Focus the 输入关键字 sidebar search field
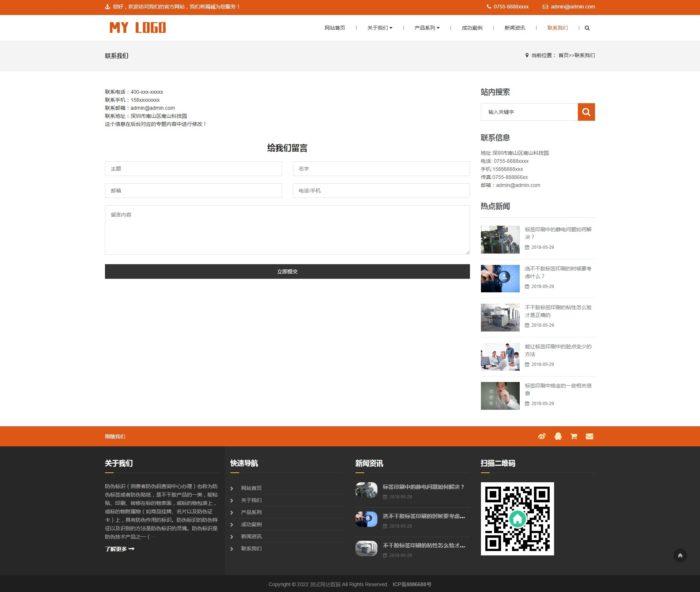The image size is (700, 592). 529,112
